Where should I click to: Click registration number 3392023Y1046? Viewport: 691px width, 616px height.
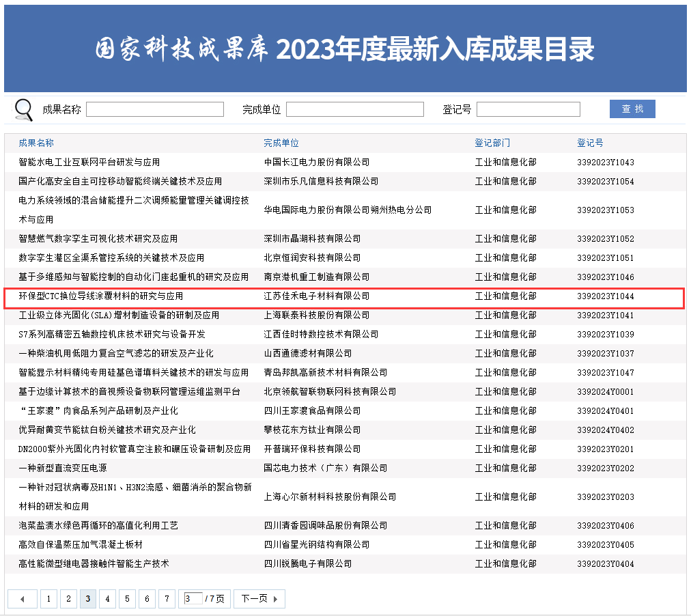(x=606, y=277)
